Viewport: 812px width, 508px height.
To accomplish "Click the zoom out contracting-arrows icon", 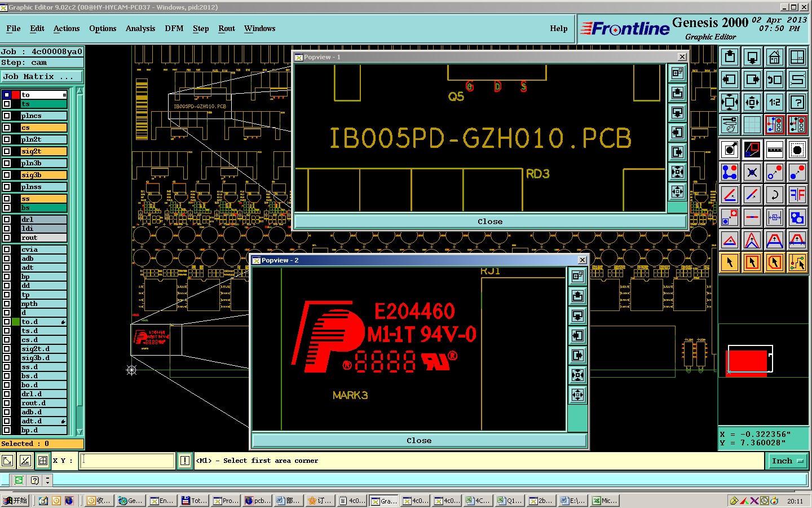I will pos(752,102).
